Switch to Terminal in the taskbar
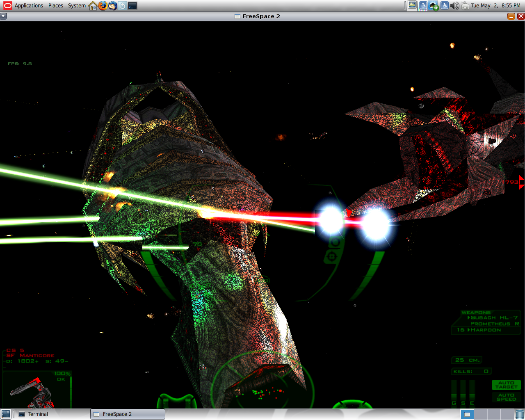Image resolution: width=525 pixels, height=420 pixels. tap(38, 414)
